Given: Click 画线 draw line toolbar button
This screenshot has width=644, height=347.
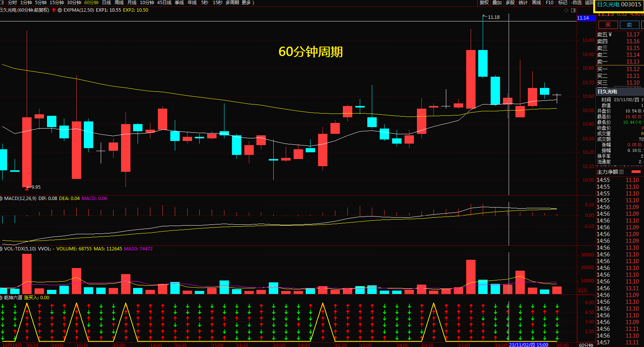Looking at the screenshot, I should point(536,3).
